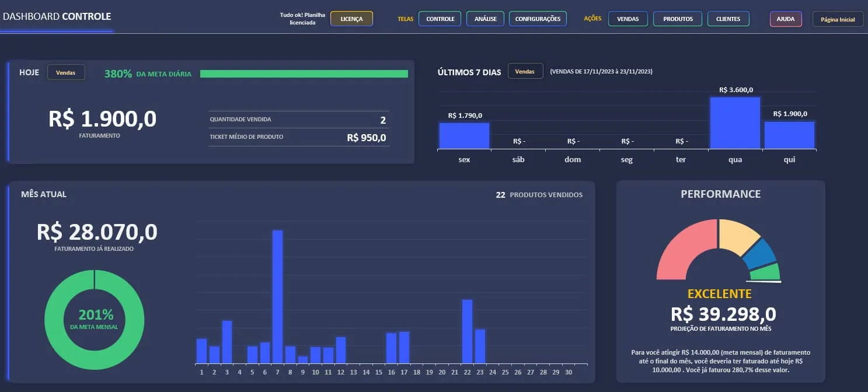Open the PRODUTOS action

[678, 19]
